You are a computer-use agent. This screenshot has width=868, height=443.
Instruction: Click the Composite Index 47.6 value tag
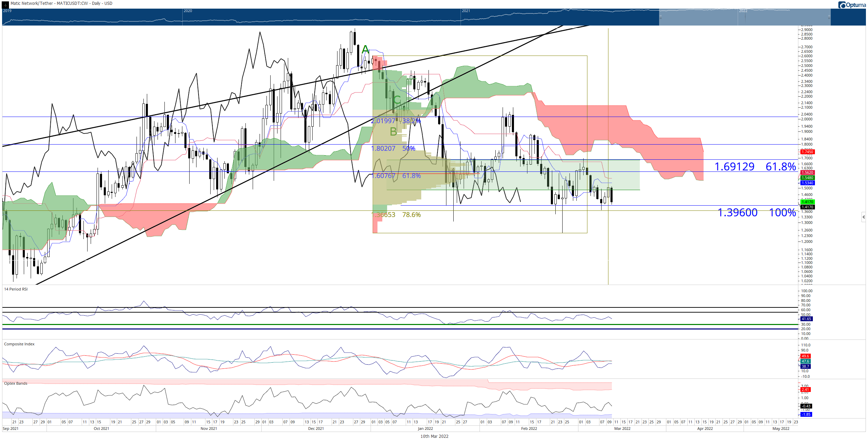[x=805, y=361]
